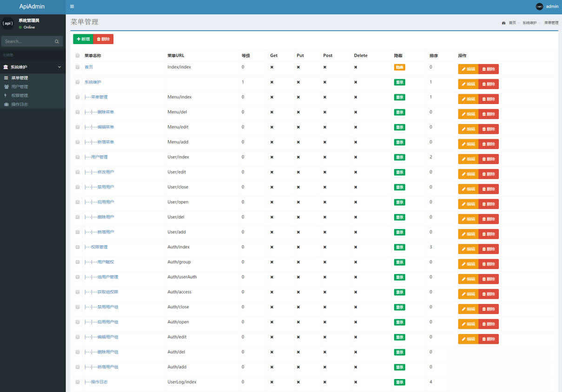Click the hamburger menu icon in top bar
The height and width of the screenshot is (392, 562).
[x=72, y=7]
